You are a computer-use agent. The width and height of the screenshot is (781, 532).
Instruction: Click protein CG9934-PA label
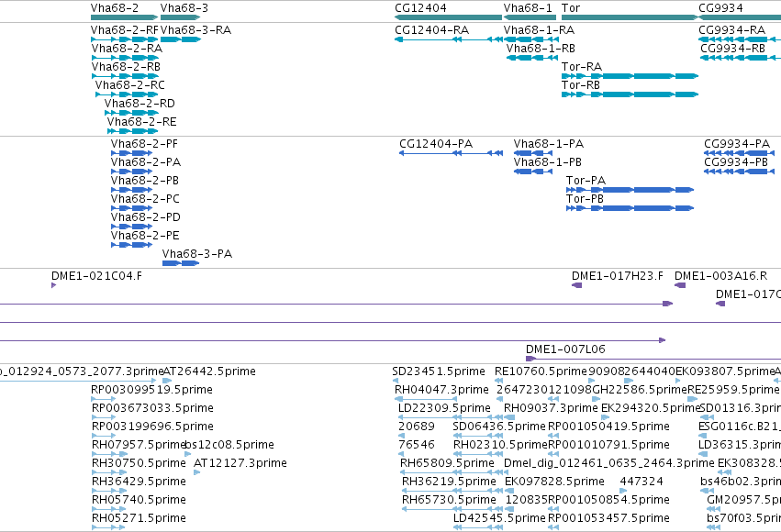[x=737, y=144]
